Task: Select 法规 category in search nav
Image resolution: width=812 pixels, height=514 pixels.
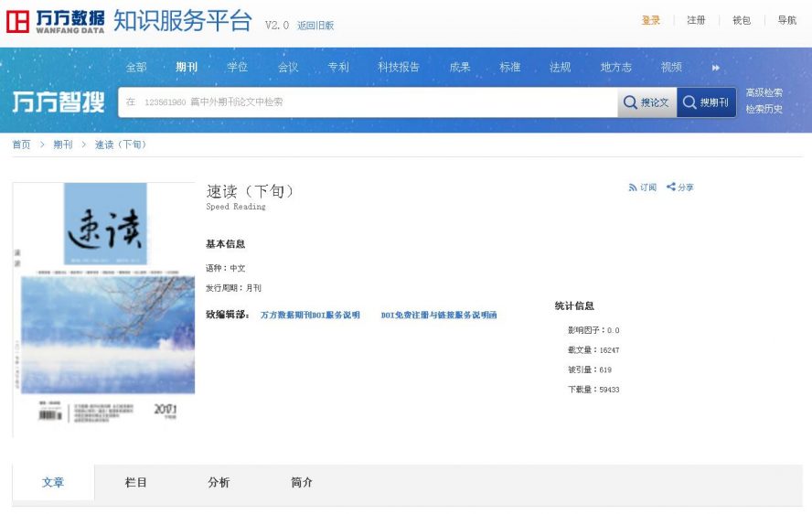Action: tap(560, 68)
